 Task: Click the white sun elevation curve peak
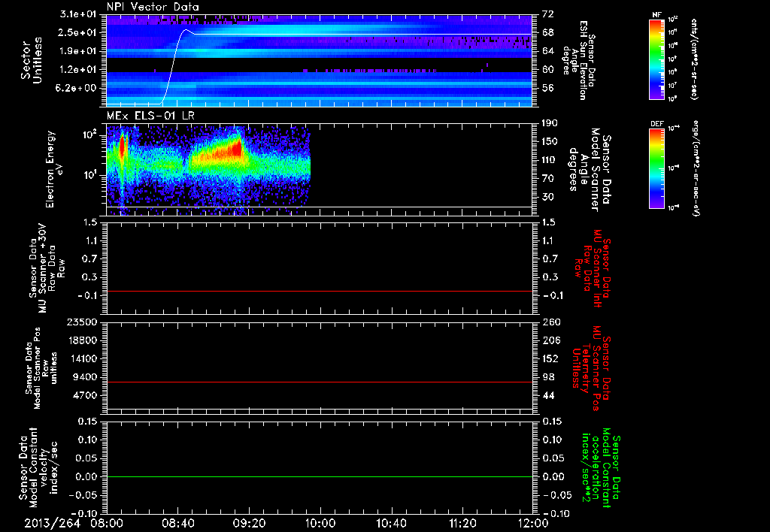pyautogui.click(x=186, y=30)
